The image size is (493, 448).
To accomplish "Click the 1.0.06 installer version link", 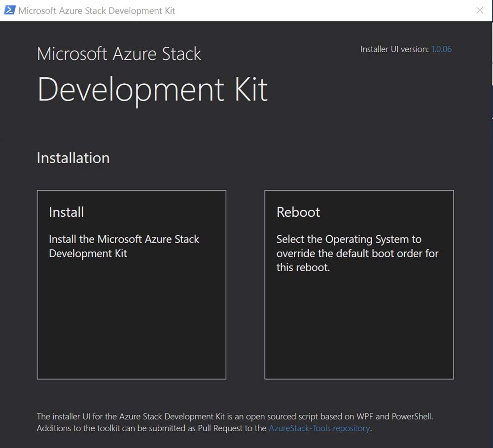I will tap(441, 49).
